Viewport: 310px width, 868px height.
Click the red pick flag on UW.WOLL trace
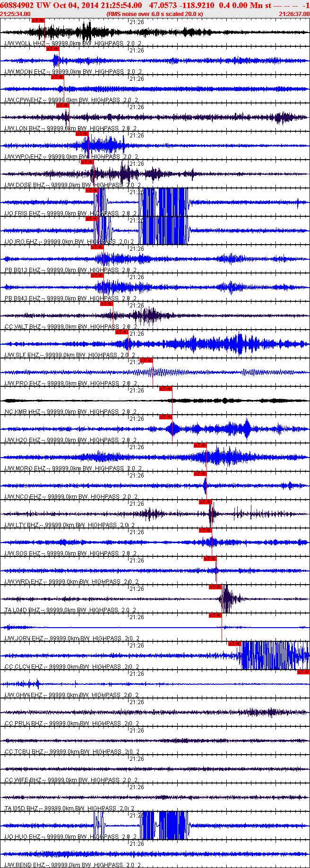(38, 20)
